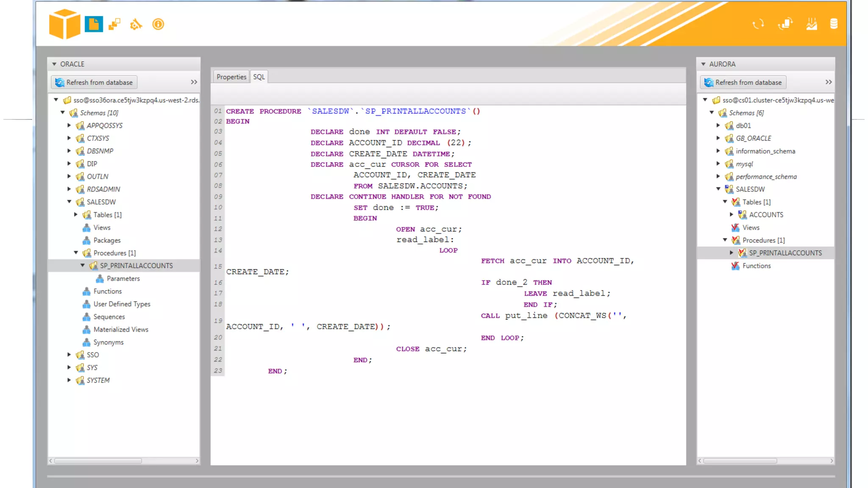Collapse the SALESDW schema in Oracle tree

[x=69, y=202]
